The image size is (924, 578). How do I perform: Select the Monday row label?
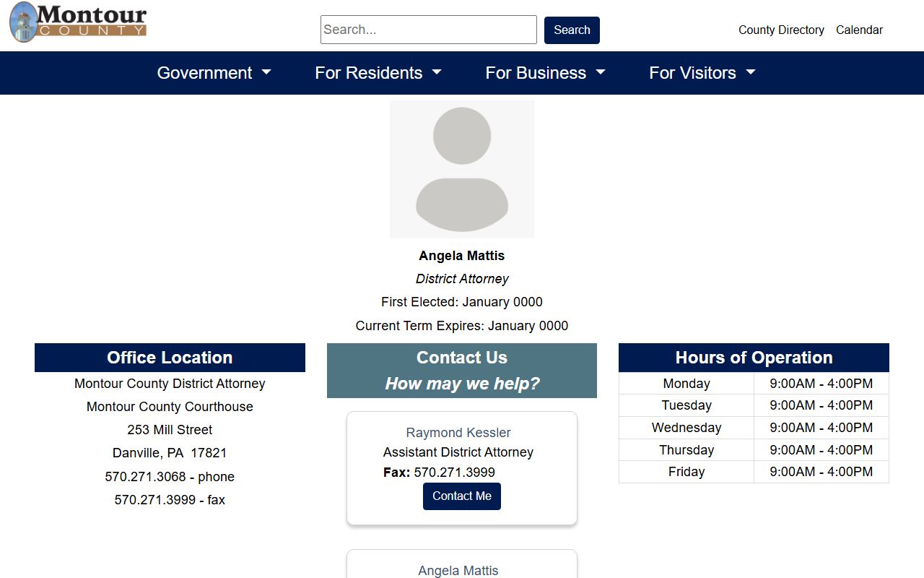pyautogui.click(x=687, y=384)
